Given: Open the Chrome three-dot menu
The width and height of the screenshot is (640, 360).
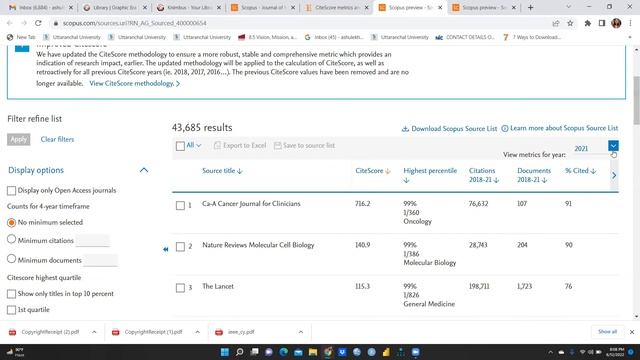Looking at the screenshot, I should pos(631,23).
